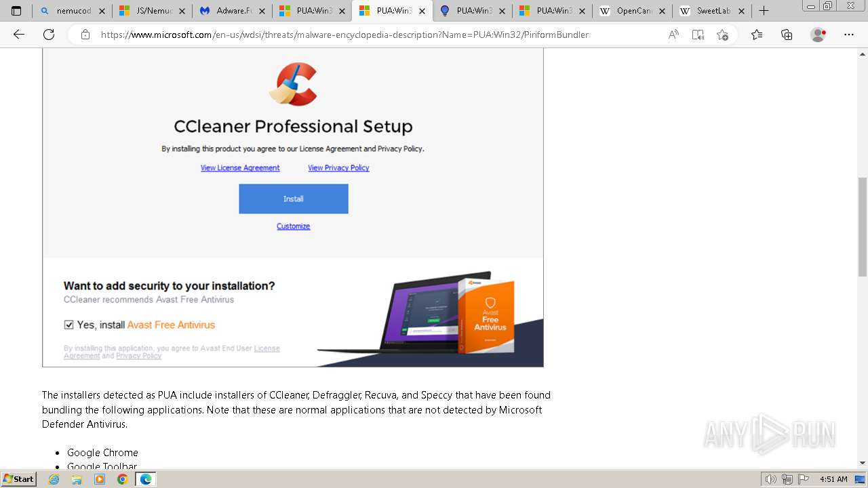Click the blue Install button
Image resolution: width=868 pixels, height=488 pixels.
click(294, 199)
